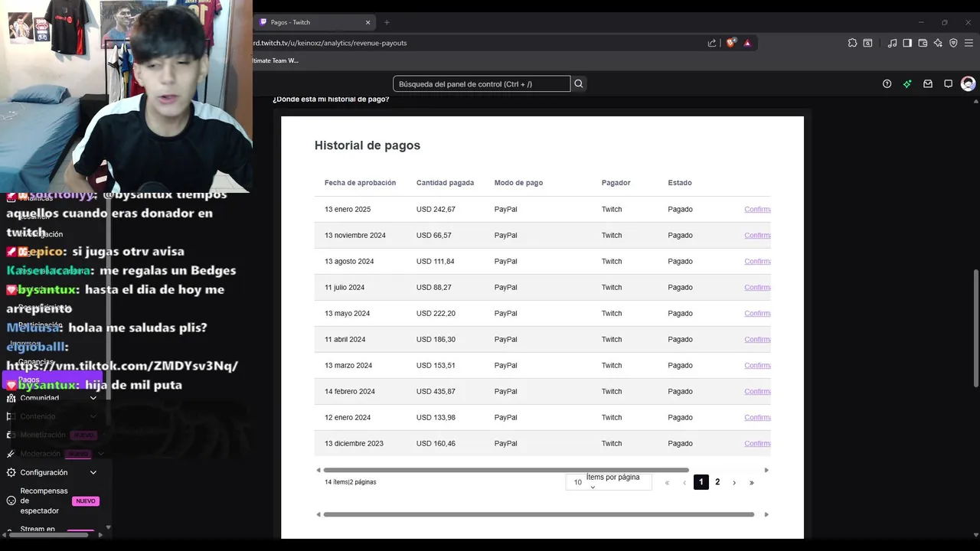This screenshot has width=980, height=551.
Task: Open the music note playlist icon
Action: click(892, 43)
